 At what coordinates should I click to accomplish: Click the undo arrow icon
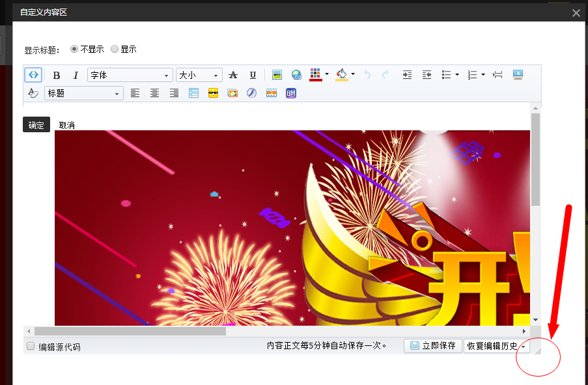point(367,75)
